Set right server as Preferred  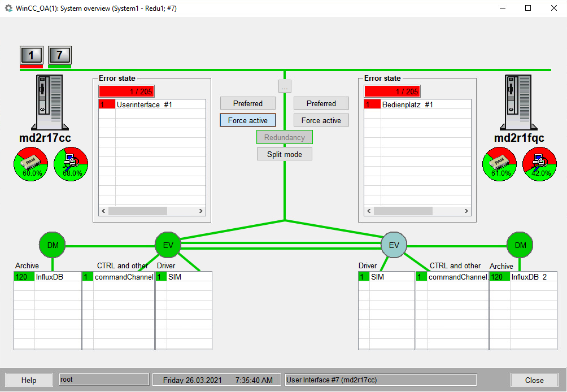(x=321, y=103)
